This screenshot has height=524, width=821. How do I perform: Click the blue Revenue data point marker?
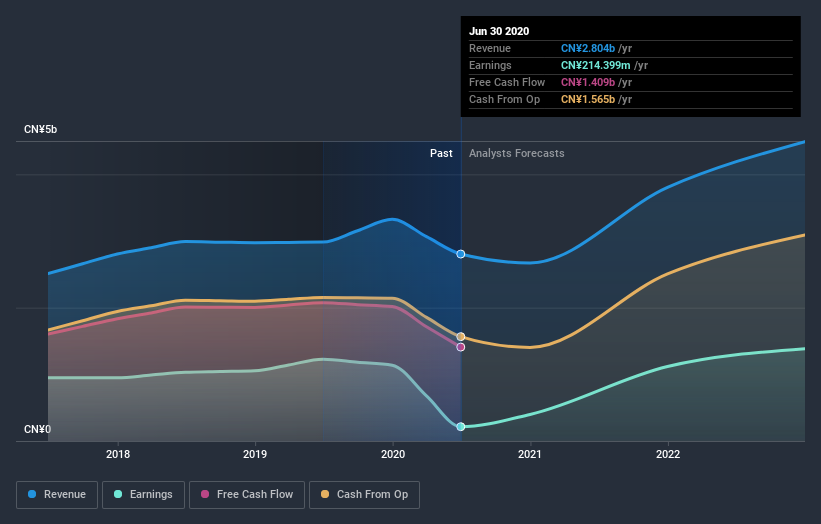coord(461,254)
